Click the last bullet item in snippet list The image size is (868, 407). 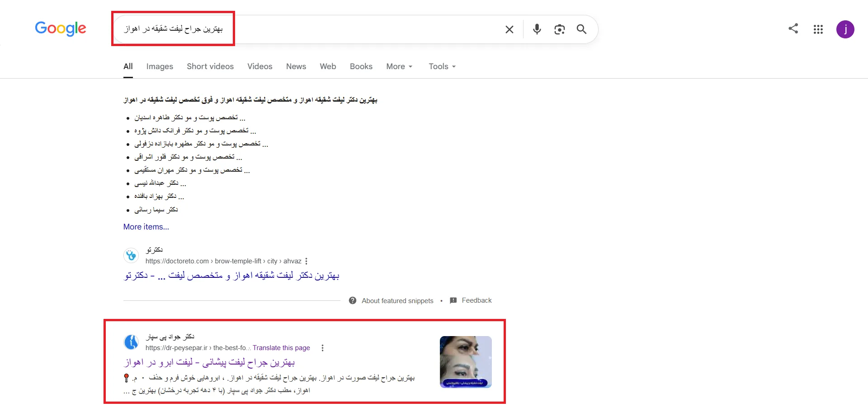pyautogui.click(x=156, y=210)
